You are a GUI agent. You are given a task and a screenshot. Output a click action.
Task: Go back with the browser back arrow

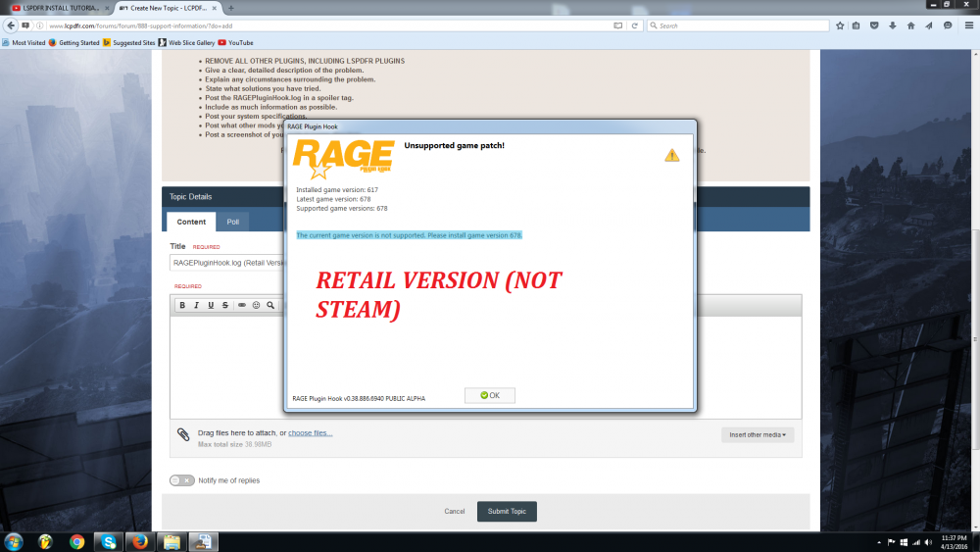click(11, 25)
